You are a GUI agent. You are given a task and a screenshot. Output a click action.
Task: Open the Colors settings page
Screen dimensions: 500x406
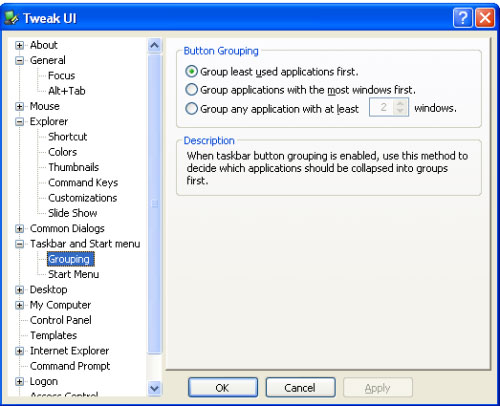point(63,152)
